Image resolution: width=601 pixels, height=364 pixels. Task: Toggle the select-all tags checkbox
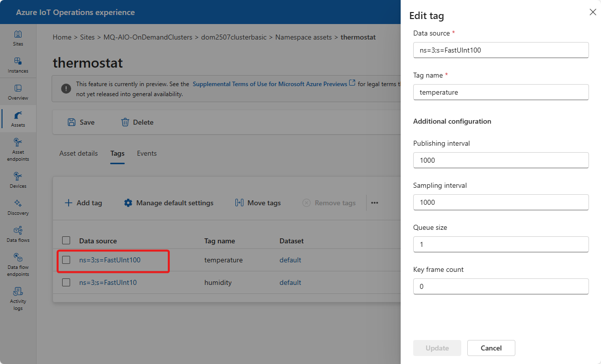click(x=66, y=240)
